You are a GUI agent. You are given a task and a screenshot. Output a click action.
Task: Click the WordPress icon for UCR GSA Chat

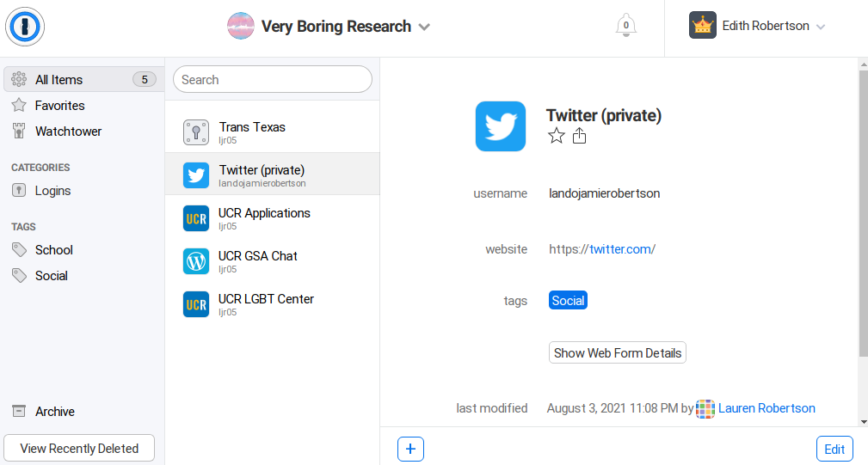(x=196, y=261)
